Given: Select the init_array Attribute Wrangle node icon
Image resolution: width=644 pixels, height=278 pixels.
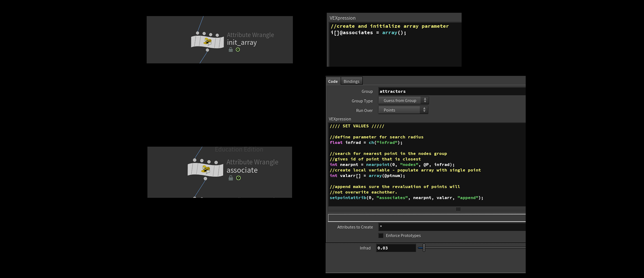Looking at the screenshot, I should [207, 41].
